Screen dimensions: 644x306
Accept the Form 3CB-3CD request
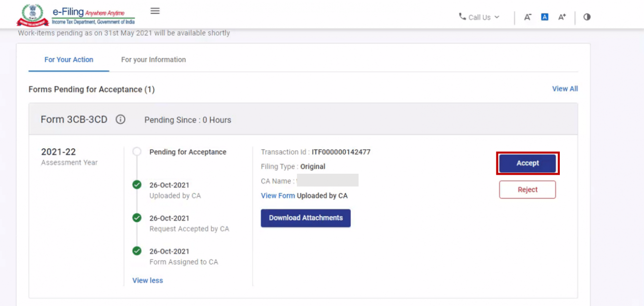click(528, 163)
